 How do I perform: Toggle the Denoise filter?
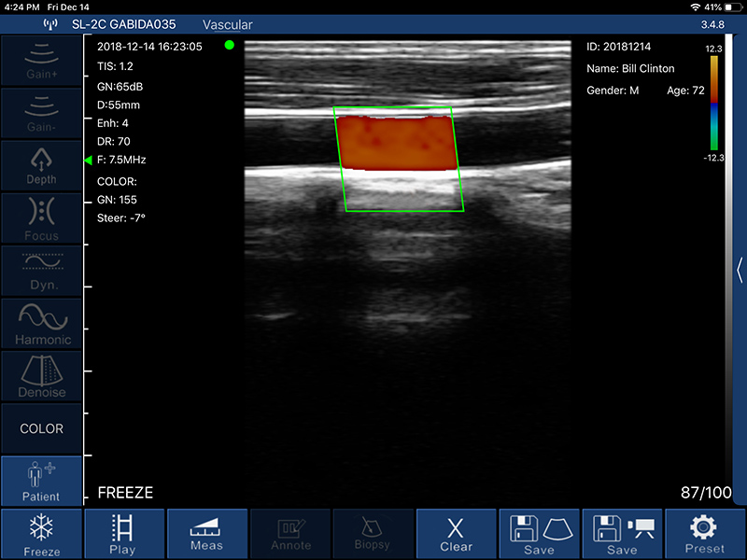(x=41, y=376)
